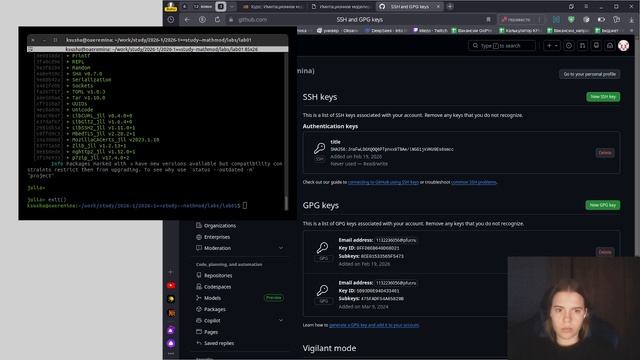Viewport: 640px width, 360px height.
Task: Open GitHub create-new plus dropdown
Action: (552, 46)
